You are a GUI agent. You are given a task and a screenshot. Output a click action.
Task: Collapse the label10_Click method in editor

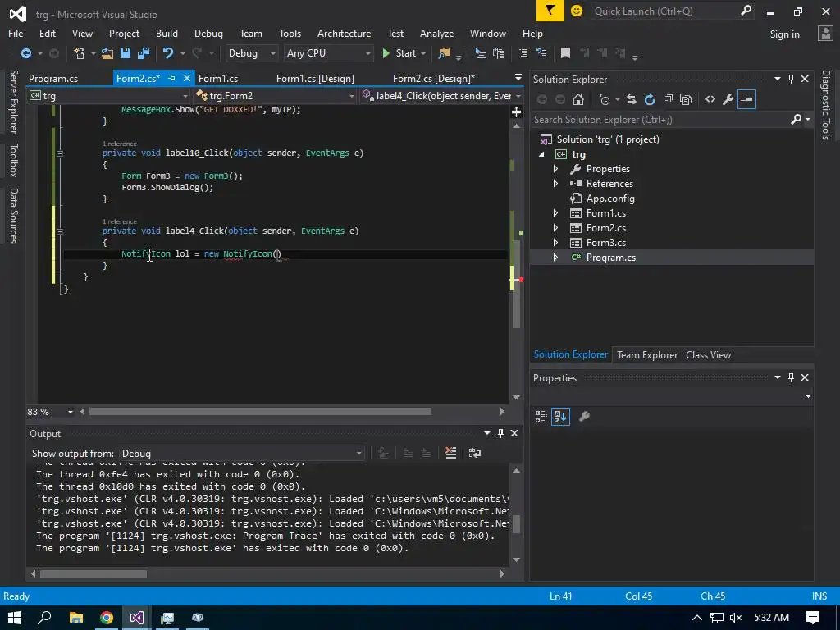pyautogui.click(x=59, y=153)
